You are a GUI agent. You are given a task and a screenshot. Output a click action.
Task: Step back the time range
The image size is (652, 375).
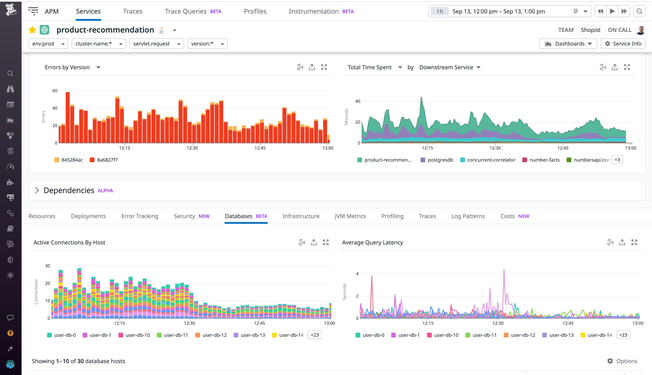pos(600,11)
